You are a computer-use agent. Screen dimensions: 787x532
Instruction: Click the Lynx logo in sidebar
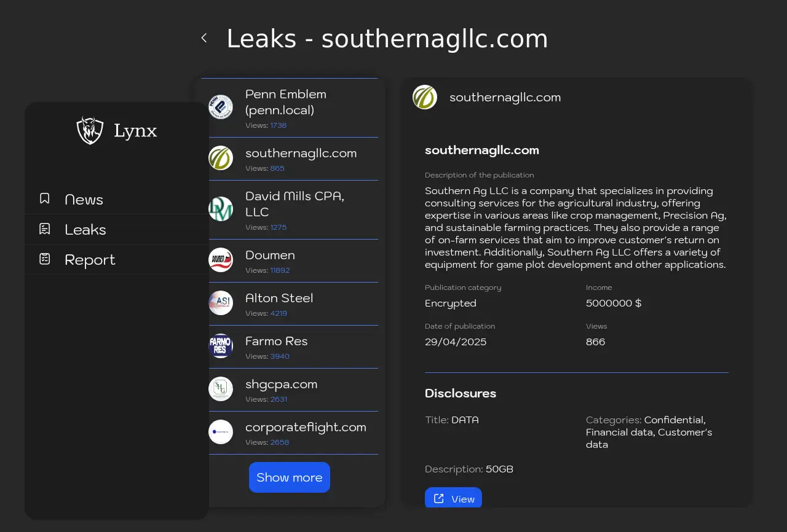(x=90, y=130)
